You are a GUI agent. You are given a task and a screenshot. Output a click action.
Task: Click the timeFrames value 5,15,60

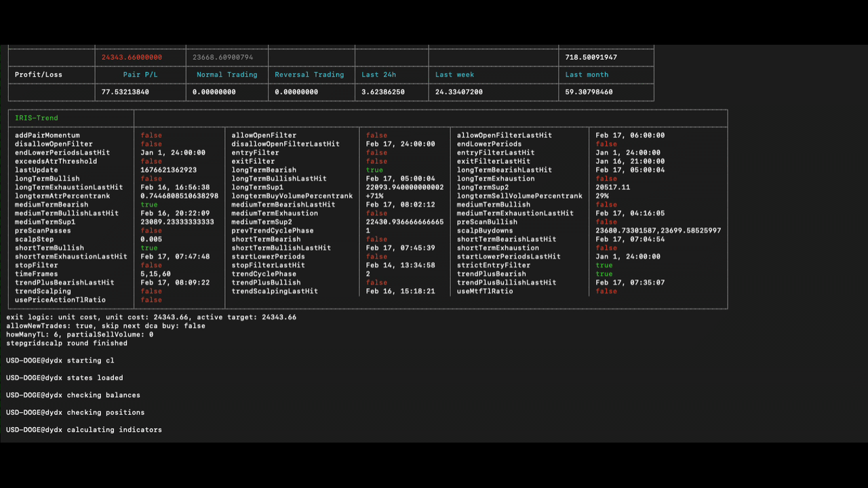tap(156, 274)
